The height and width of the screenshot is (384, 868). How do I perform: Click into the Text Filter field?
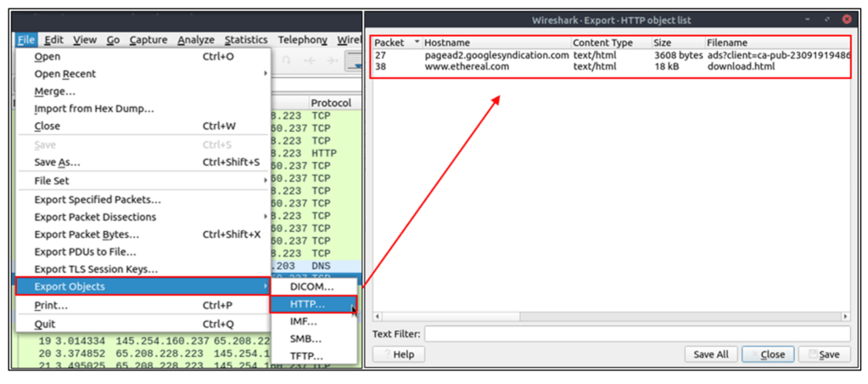point(636,335)
